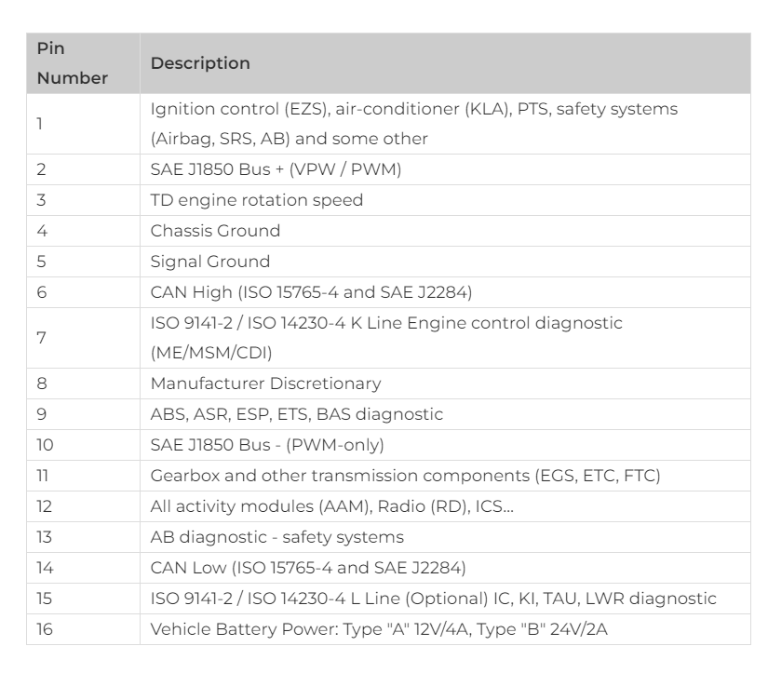
Task: Click AB diagnostic - safety systems cell
Action: click(x=445, y=537)
